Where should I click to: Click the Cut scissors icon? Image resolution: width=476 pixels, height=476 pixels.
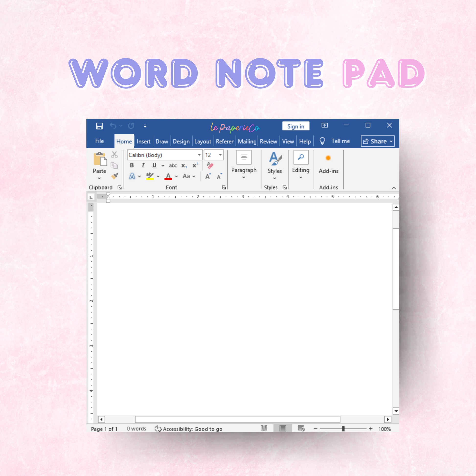114,155
